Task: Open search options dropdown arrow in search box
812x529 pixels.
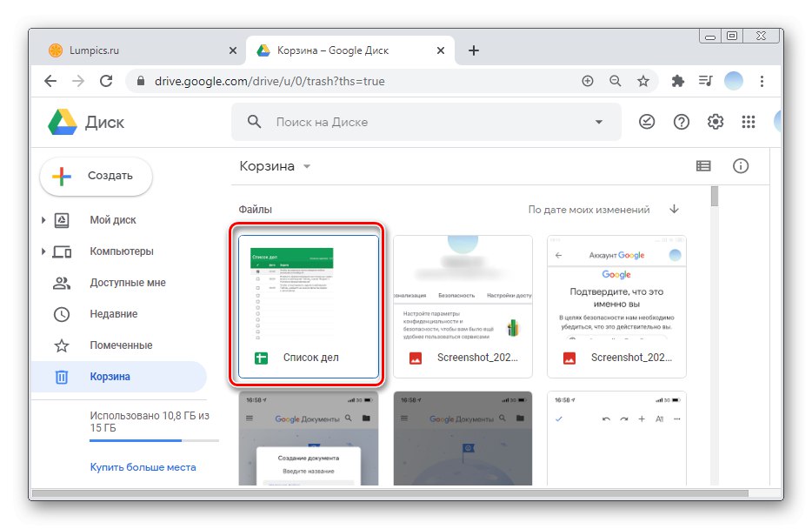Action: [x=599, y=123]
